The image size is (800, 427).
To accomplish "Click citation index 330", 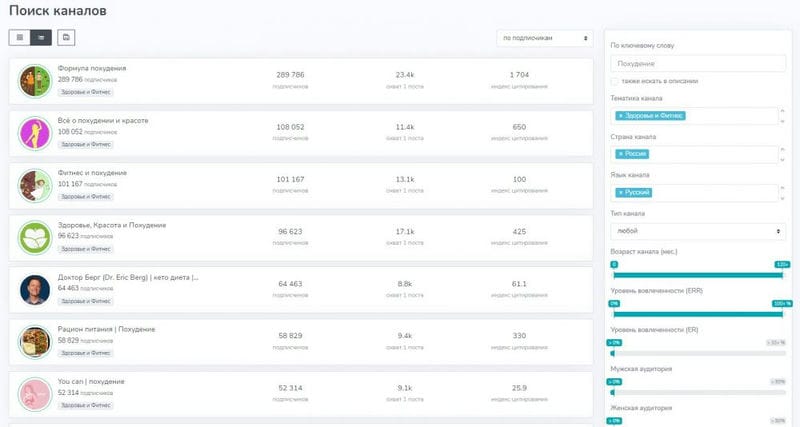I will point(519,336).
